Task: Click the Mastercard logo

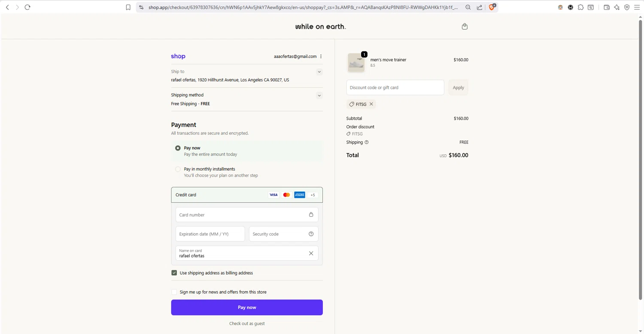Action: 286,195
